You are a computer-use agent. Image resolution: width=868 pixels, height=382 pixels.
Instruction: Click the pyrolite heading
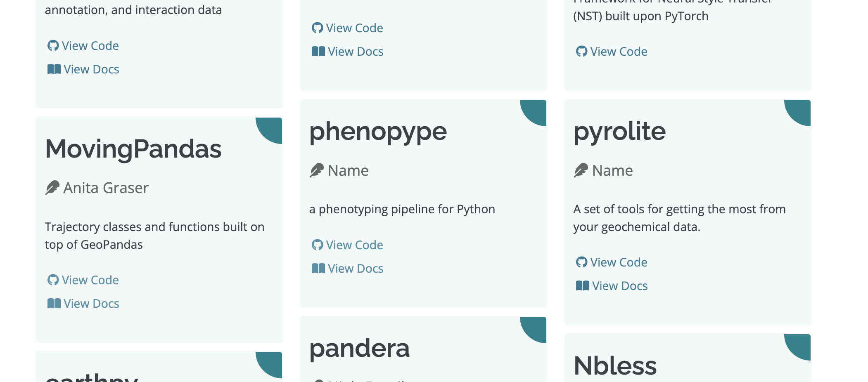pos(619,132)
